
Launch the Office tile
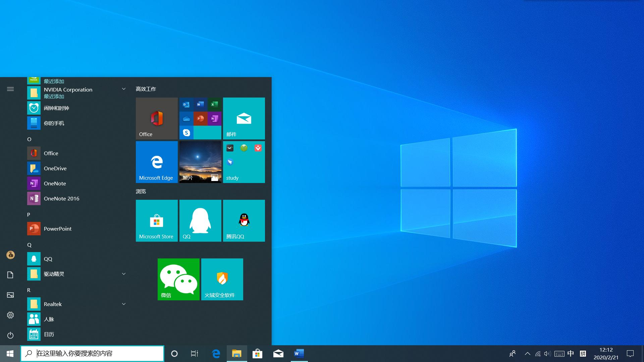(x=156, y=118)
